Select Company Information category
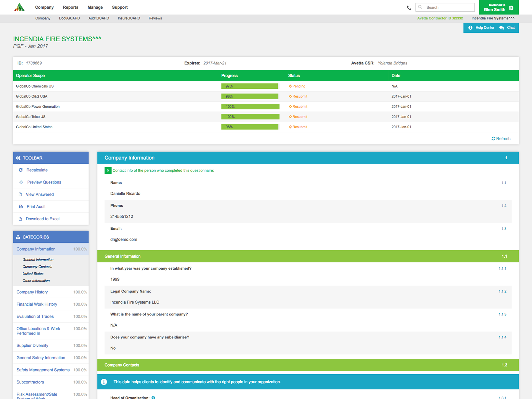The height and width of the screenshot is (399, 532). tap(51, 249)
